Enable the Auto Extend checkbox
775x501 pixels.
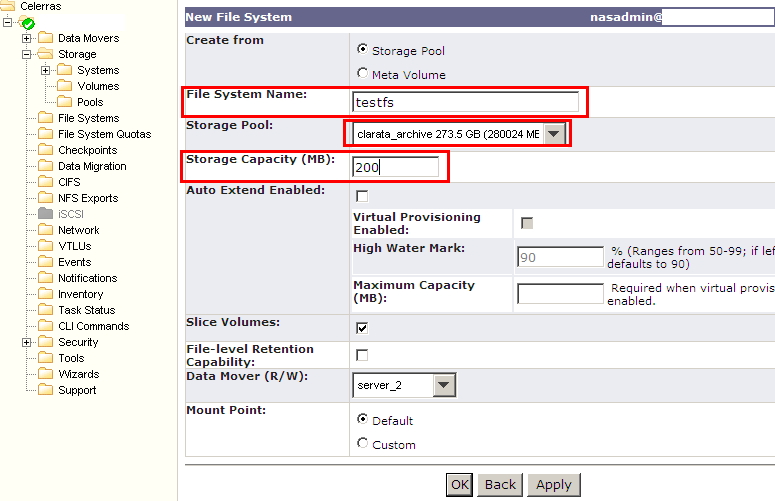(362, 196)
